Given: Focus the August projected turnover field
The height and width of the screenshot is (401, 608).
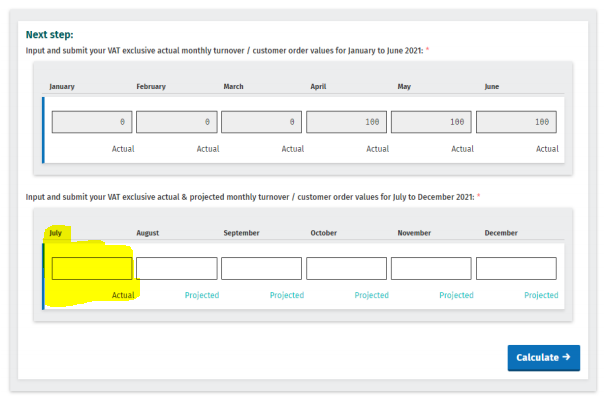Looking at the screenshot, I should coord(177,268).
